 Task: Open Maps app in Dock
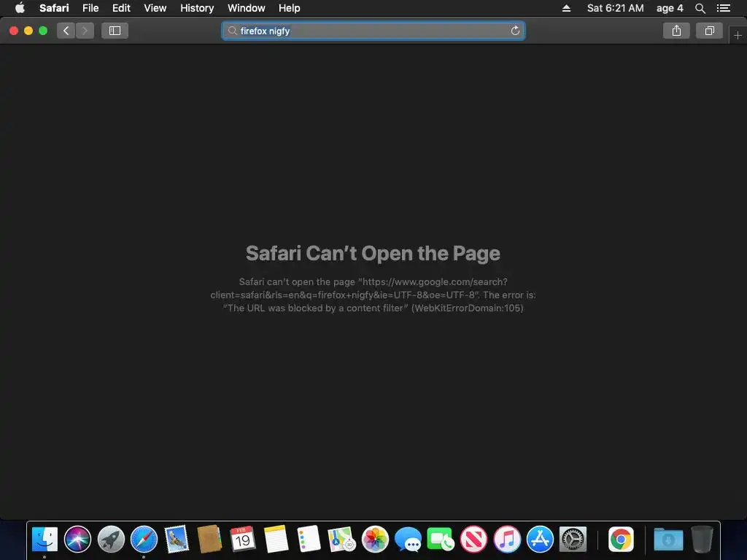341,539
